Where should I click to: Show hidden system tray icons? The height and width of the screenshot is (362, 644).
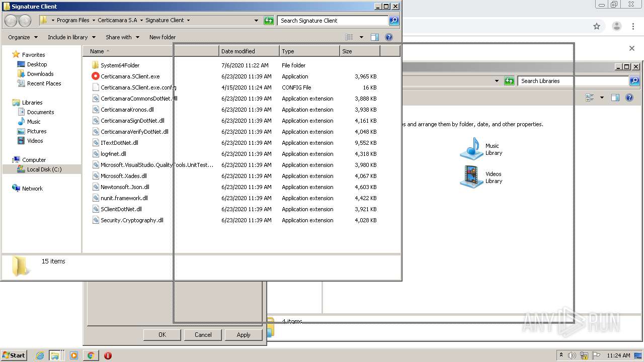(x=561, y=355)
